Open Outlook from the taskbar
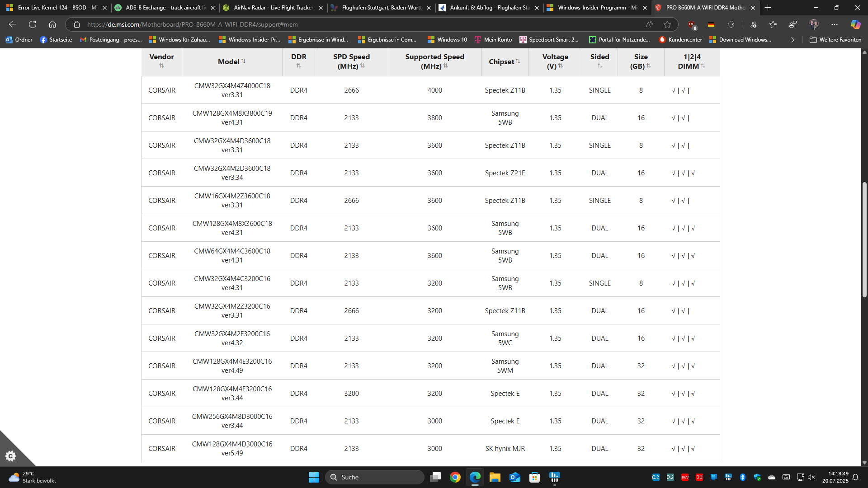The width and height of the screenshot is (868, 488). click(x=515, y=477)
